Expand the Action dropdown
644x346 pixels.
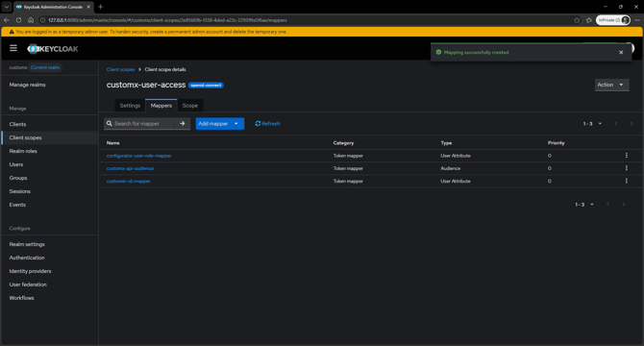(611, 85)
